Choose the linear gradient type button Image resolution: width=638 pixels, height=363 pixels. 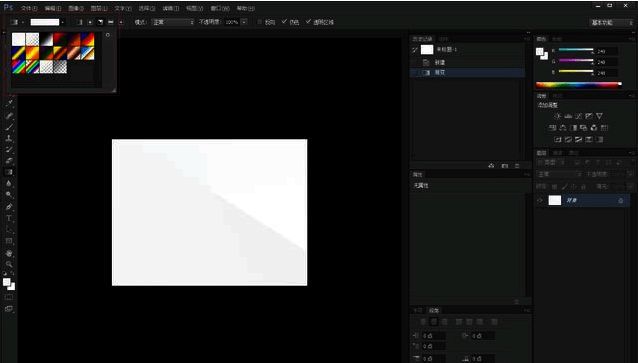point(80,22)
